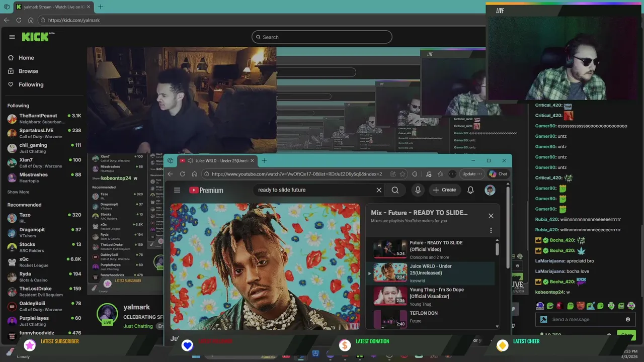The height and width of the screenshot is (362, 644).
Task: Reload the kick.com/yalmark page
Action: (19, 20)
